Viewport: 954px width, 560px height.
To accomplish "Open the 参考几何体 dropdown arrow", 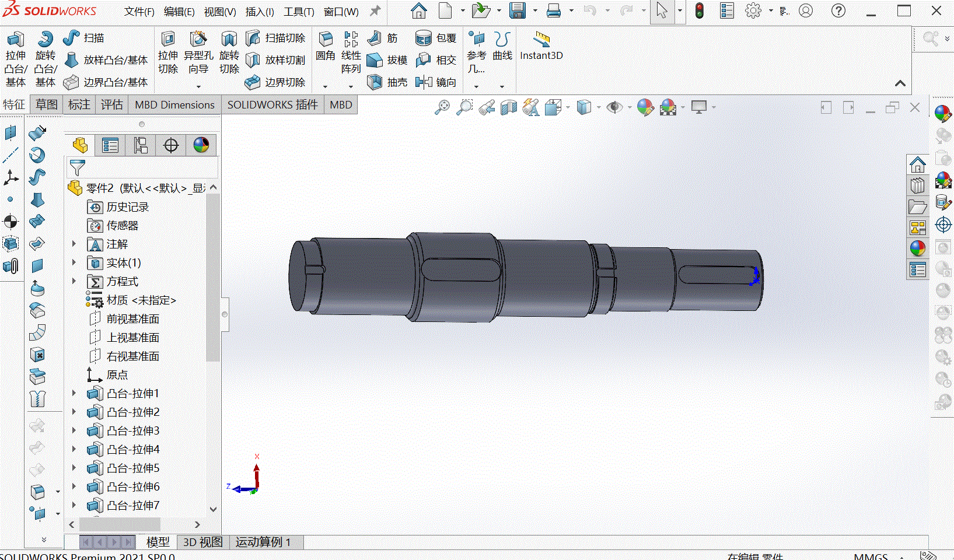I will tap(476, 86).
